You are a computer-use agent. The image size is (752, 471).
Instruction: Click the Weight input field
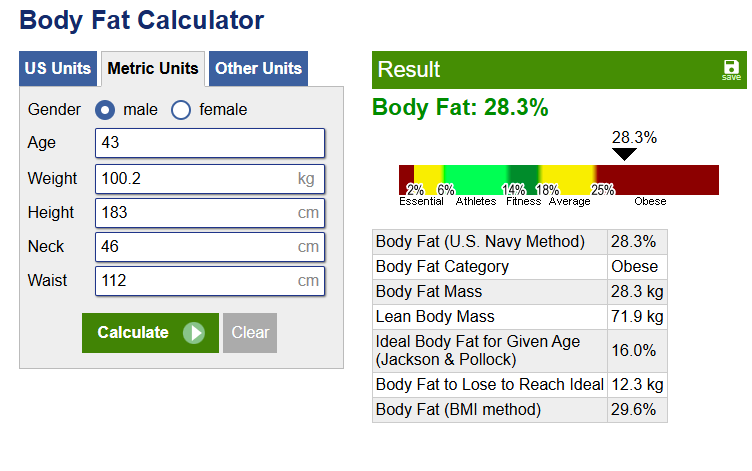pos(195,179)
